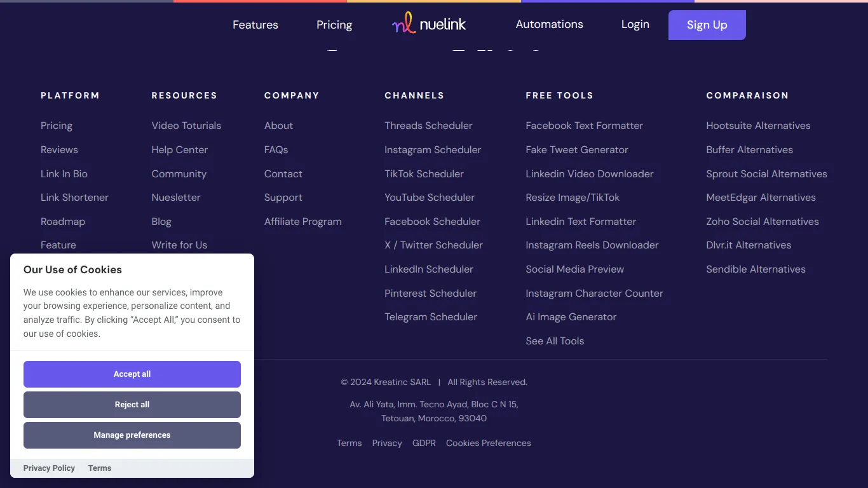Screen dimensions: 868x488
Task: Open the Features menu item
Action: (x=255, y=25)
